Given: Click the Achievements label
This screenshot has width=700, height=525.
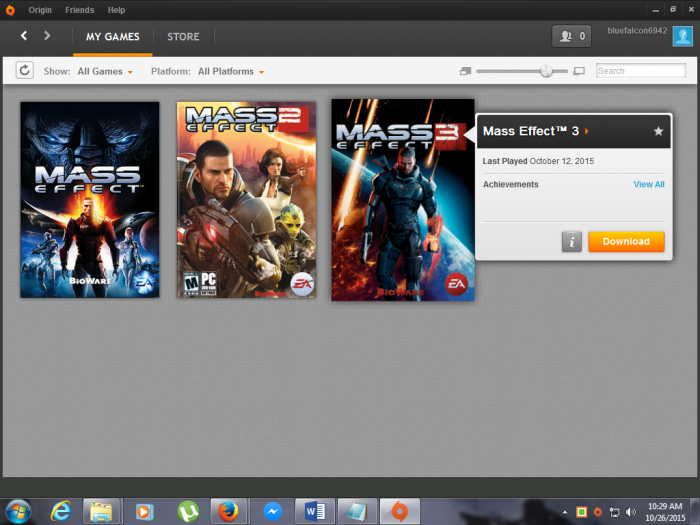Looking at the screenshot, I should coord(510,184).
